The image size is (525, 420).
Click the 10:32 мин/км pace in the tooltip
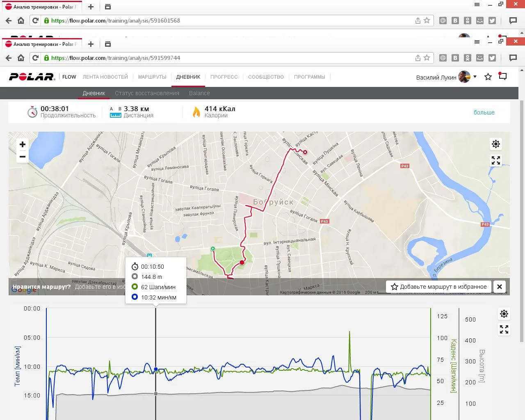tap(159, 297)
